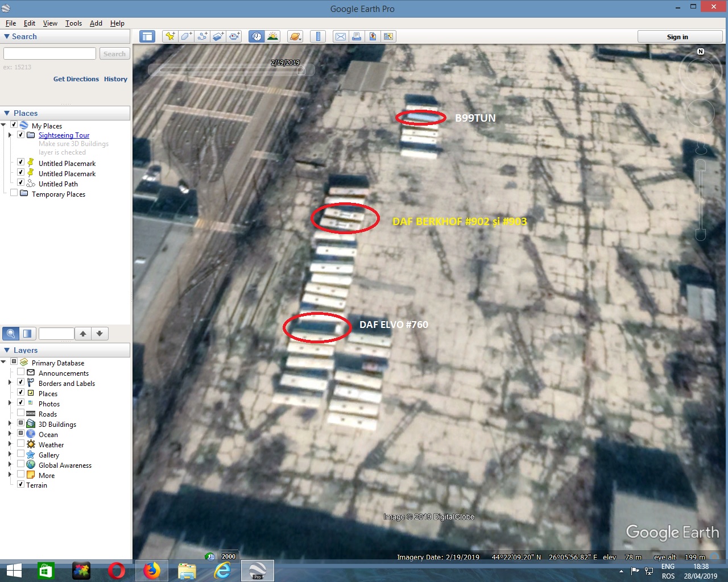
Task: Uncheck the My Places checkbox
Action: point(14,125)
